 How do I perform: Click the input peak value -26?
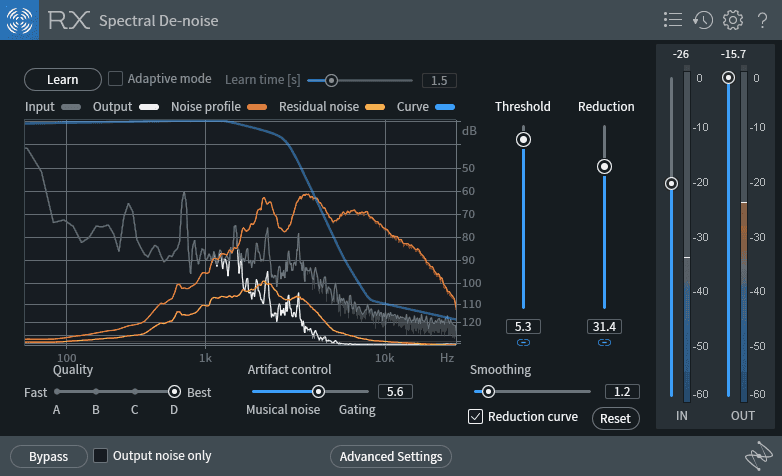click(680, 54)
